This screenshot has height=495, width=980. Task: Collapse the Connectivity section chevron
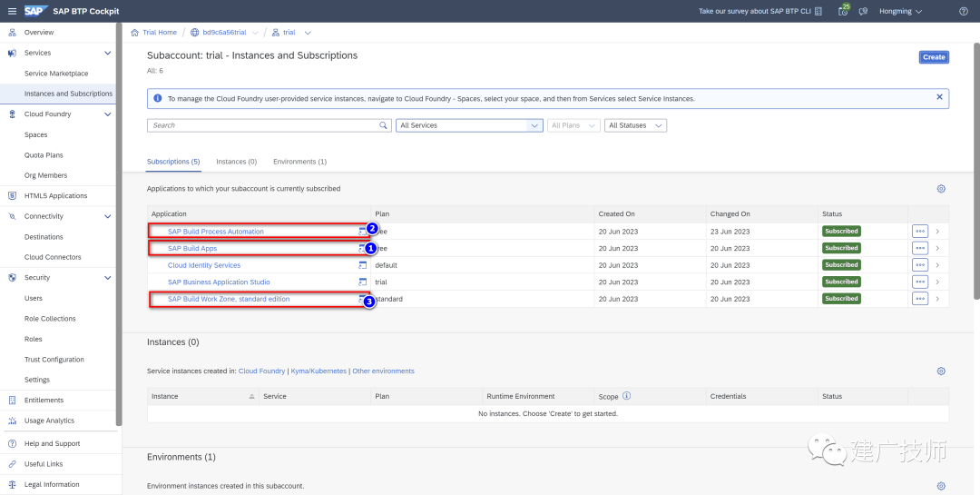point(107,216)
